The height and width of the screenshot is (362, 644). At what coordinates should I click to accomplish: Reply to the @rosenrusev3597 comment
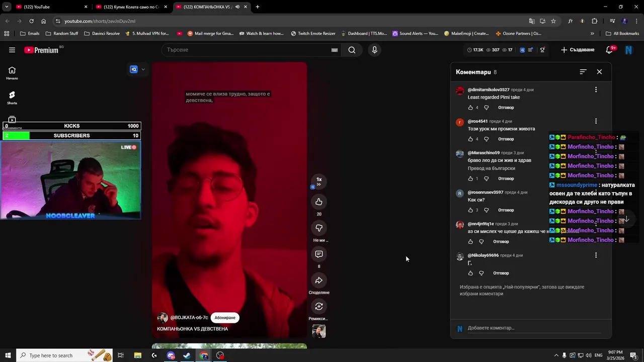tap(506, 210)
